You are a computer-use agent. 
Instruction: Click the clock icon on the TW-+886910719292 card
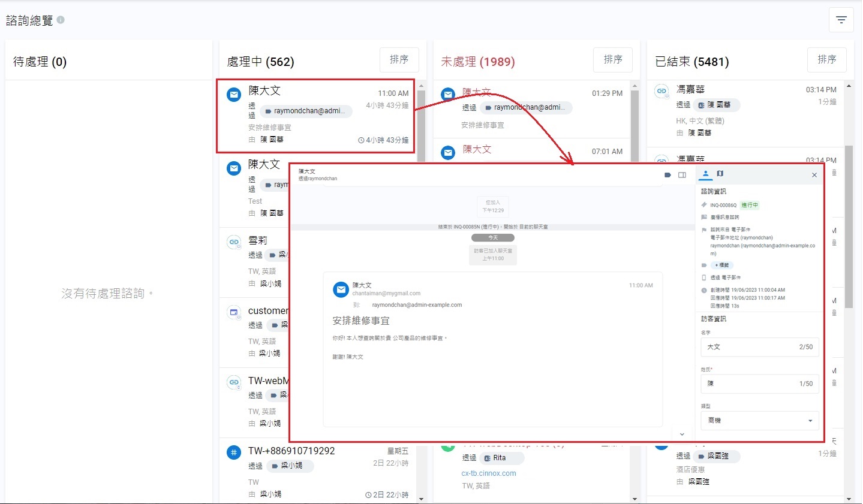[368, 495]
